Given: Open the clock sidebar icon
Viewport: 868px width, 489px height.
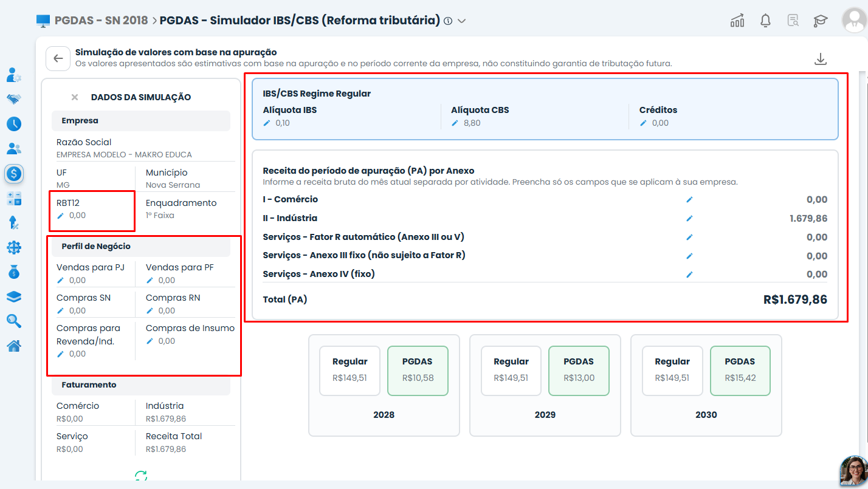Looking at the screenshot, I should tap(14, 124).
